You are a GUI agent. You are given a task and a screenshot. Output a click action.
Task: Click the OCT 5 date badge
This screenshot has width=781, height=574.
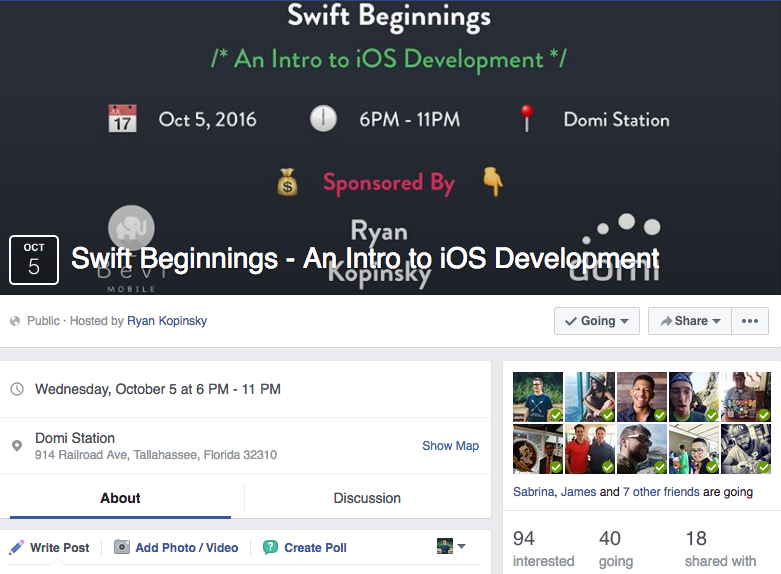[x=34, y=260]
